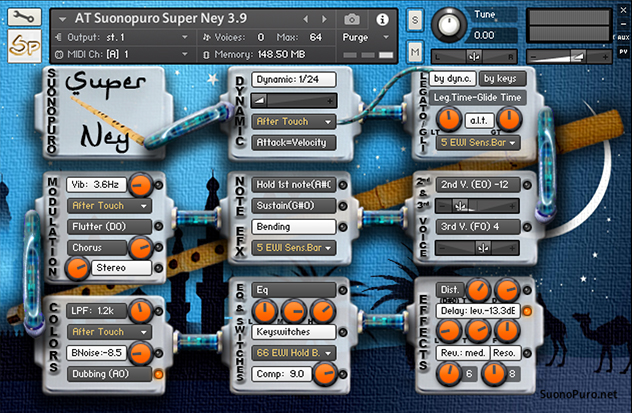This screenshot has width=632, height=413.
Task: Click the Hold 1st note button
Action: pyautogui.click(x=293, y=185)
